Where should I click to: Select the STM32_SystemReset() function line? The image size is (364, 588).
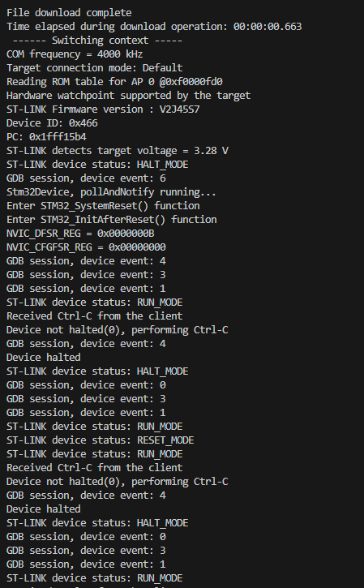pyautogui.click(x=103, y=206)
